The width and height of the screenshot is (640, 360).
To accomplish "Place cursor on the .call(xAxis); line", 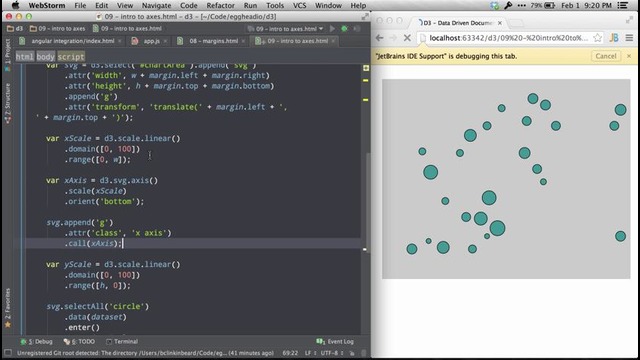I will [x=93, y=243].
